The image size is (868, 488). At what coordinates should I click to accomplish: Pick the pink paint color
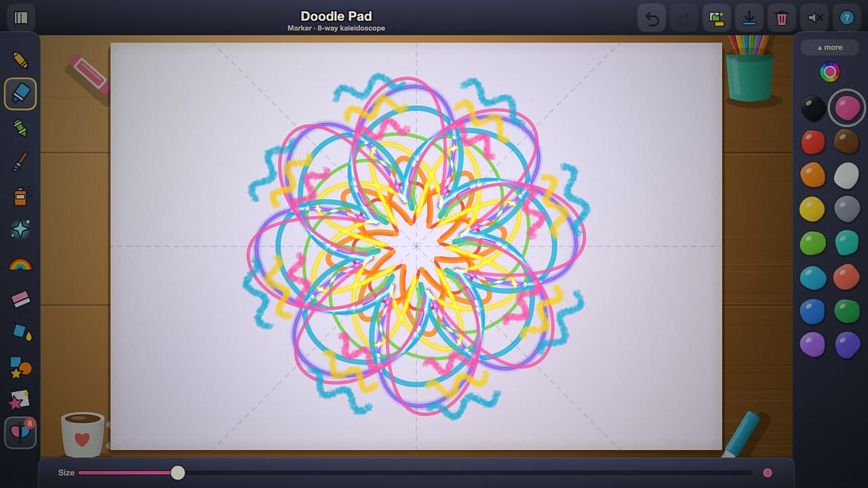[x=847, y=108]
